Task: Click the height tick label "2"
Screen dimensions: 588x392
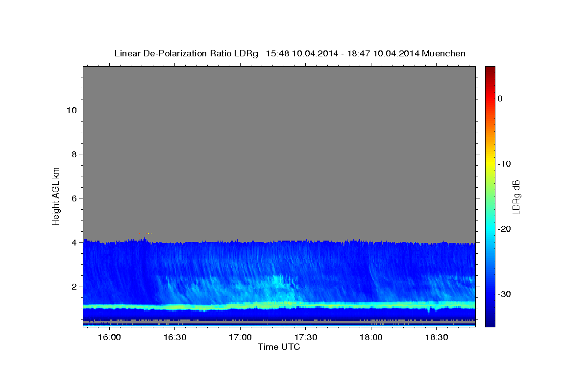Action: click(73, 287)
